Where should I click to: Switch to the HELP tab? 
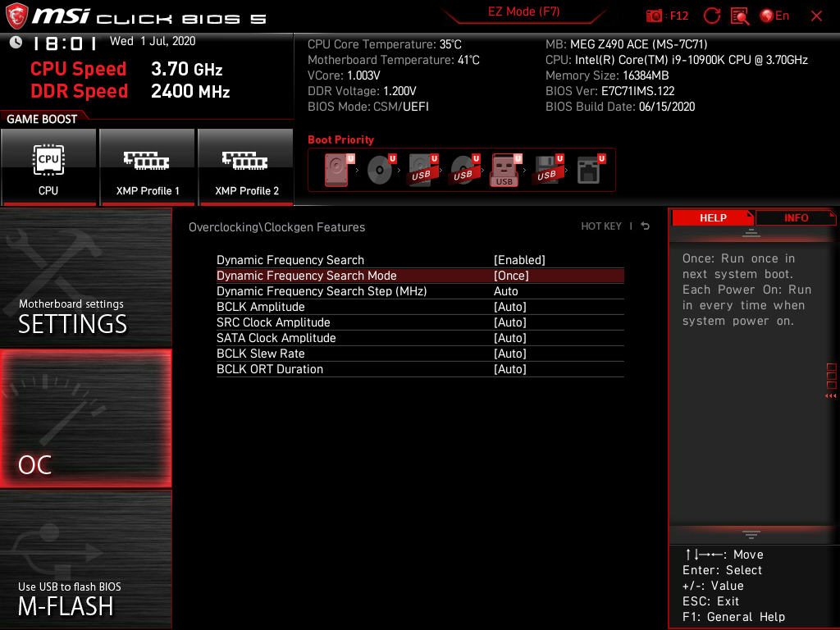[713, 217]
